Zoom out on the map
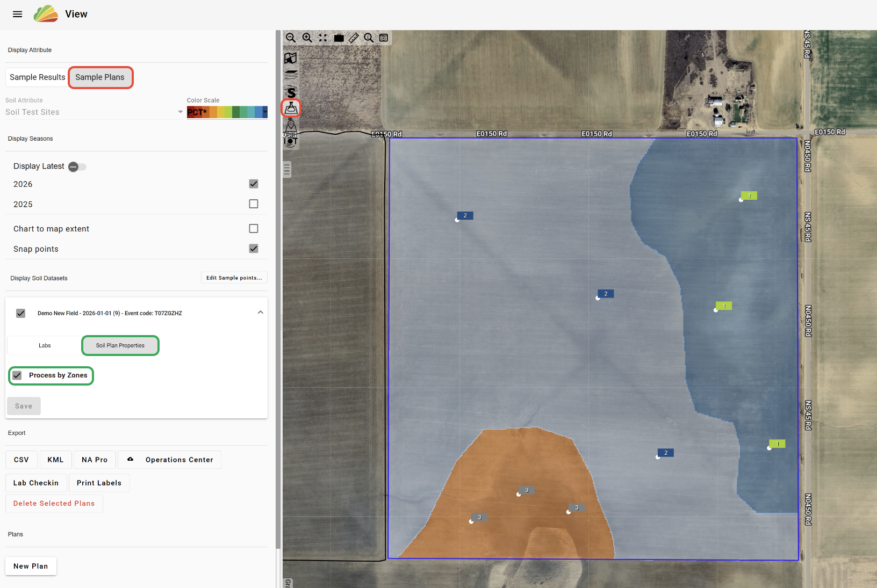 click(x=291, y=38)
